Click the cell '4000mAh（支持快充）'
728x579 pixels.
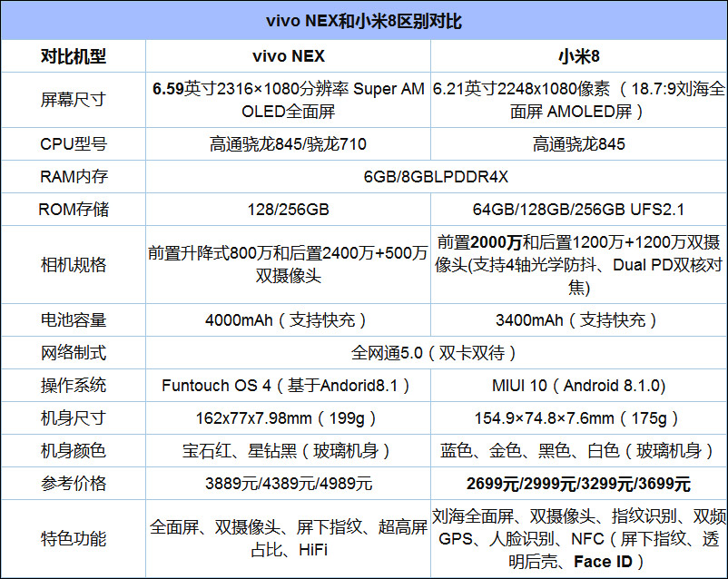click(288, 320)
